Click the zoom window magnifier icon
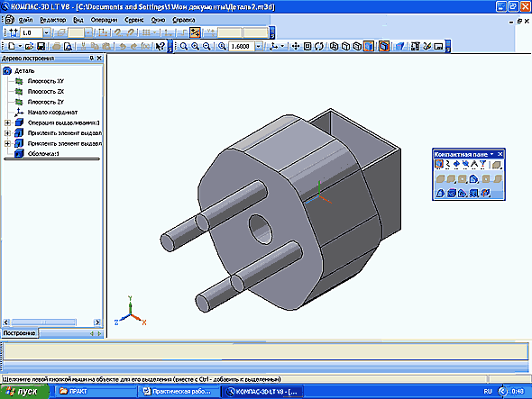 [x=184, y=46]
